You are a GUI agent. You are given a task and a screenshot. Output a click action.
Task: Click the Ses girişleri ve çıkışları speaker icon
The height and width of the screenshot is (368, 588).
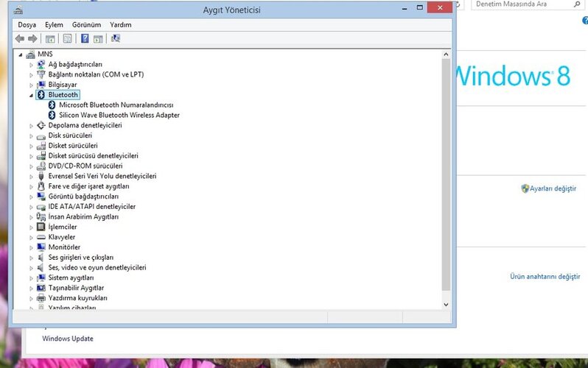click(41, 258)
